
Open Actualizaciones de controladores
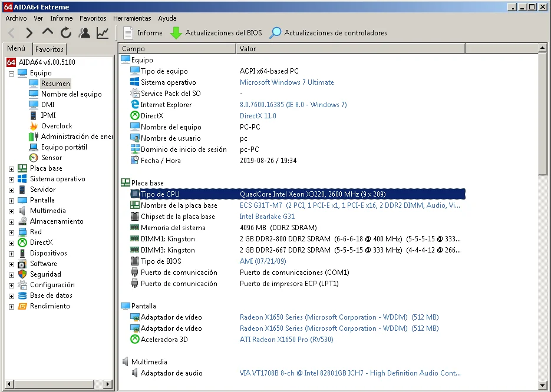328,33
